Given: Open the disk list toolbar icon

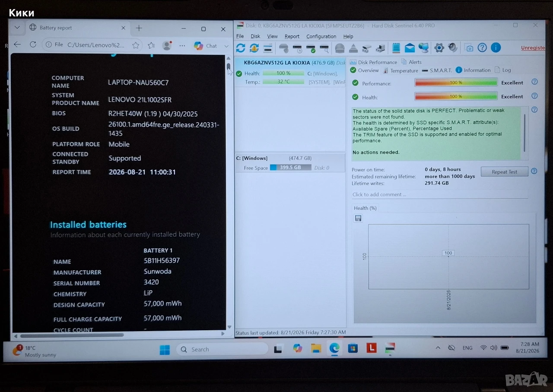Looking at the screenshot, I should [x=268, y=48].
